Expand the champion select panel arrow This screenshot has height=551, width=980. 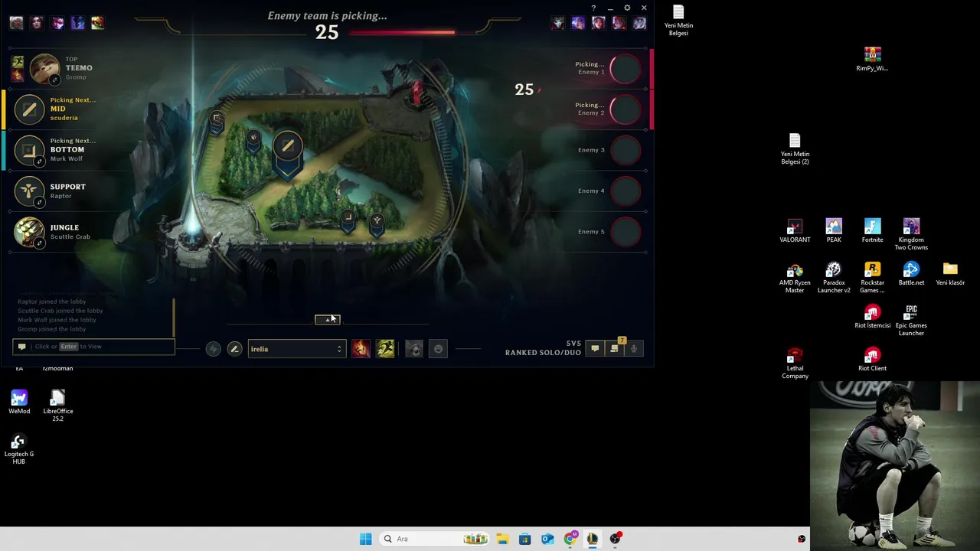coord(327,319)
